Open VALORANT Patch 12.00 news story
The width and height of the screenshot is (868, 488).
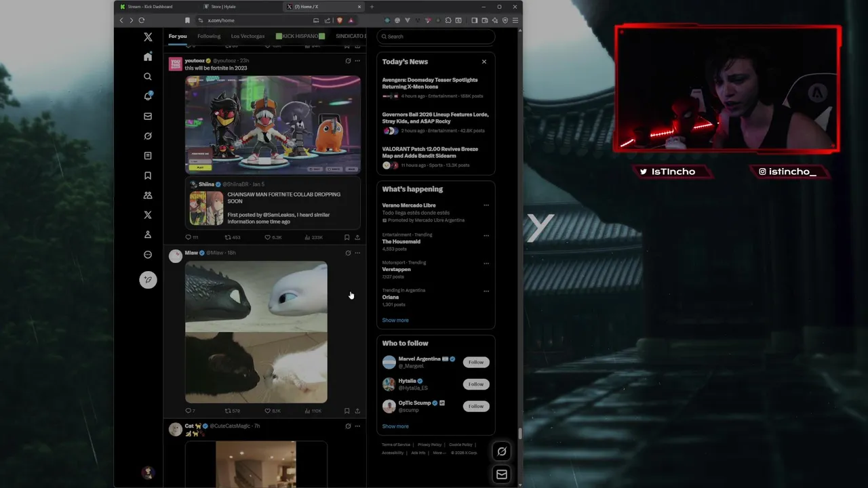tap(435, 157)
